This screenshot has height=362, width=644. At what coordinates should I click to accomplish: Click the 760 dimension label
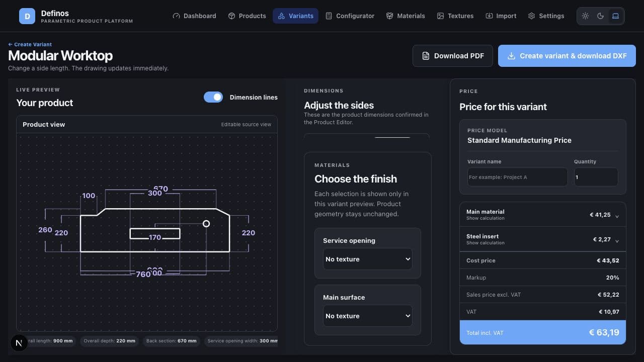[143, 274]
